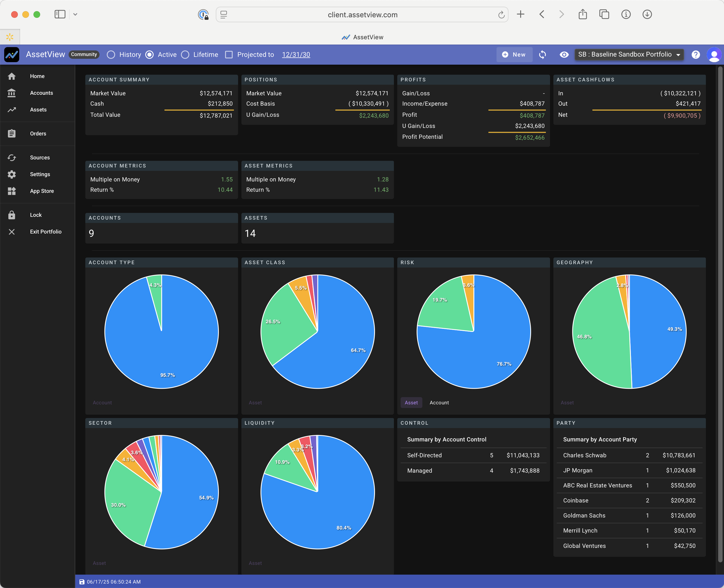Click the New button in the header
This screenshot has width=724, height=588.
[x=514, y=55]
